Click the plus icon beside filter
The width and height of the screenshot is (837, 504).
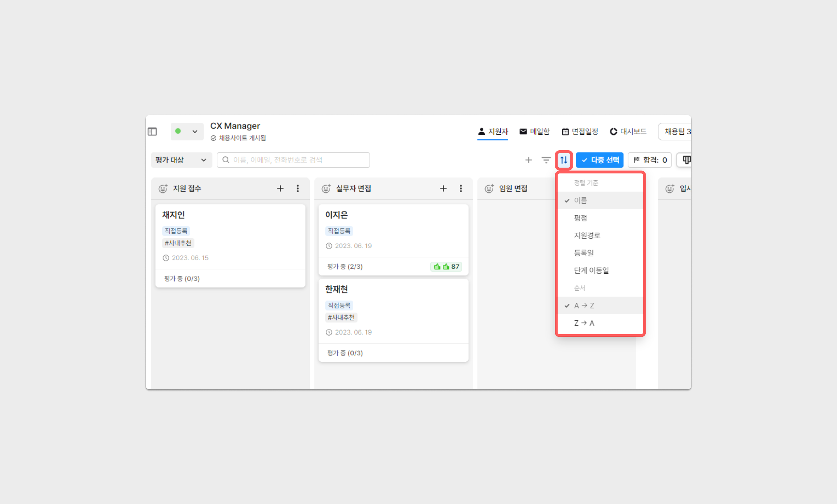click(529, 160)
